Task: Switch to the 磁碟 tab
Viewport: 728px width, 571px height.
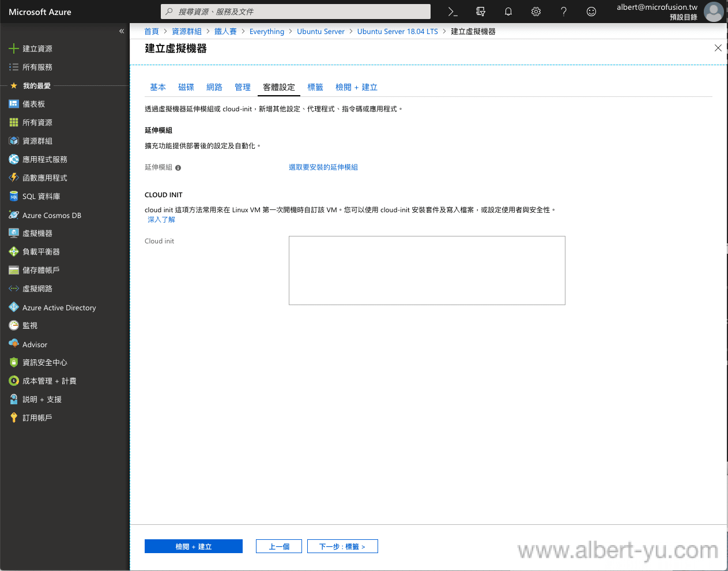Action: (186, 87)
